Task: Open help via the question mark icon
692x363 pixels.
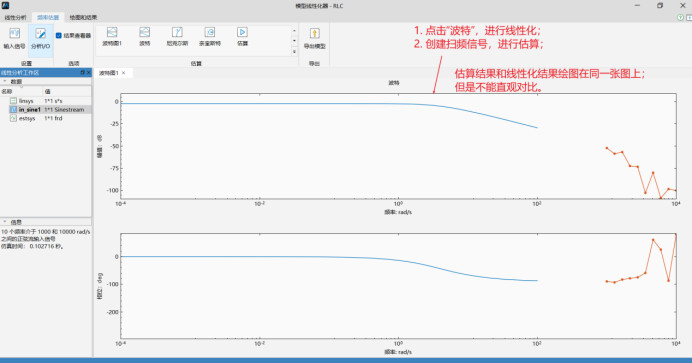Action: click(681, 17)
